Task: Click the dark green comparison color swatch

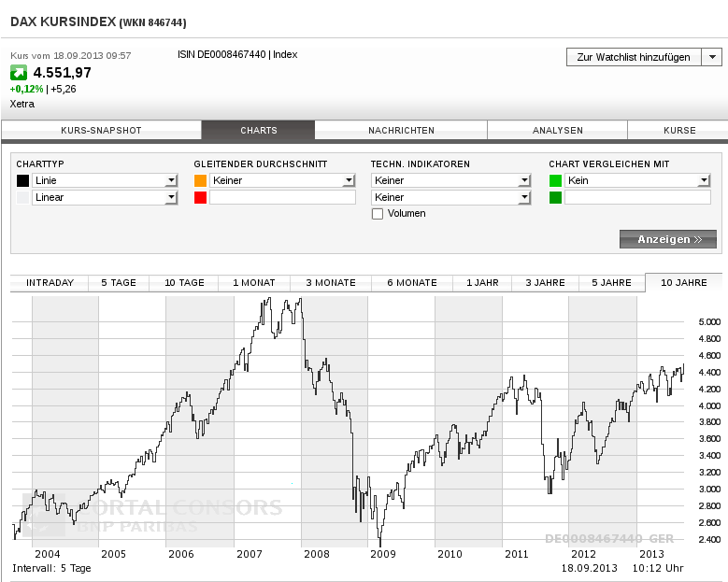Action: [555, 197]
